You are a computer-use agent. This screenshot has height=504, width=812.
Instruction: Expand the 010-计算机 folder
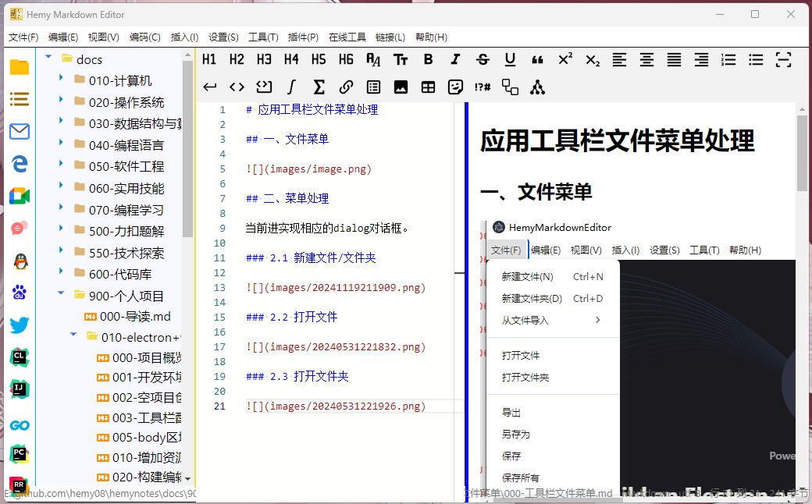click(62, 79)
